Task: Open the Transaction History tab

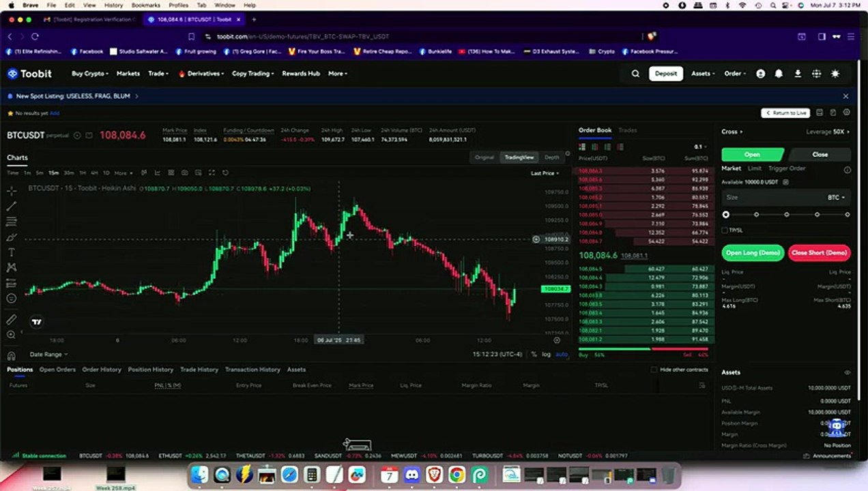Action: tap(252, 370)
